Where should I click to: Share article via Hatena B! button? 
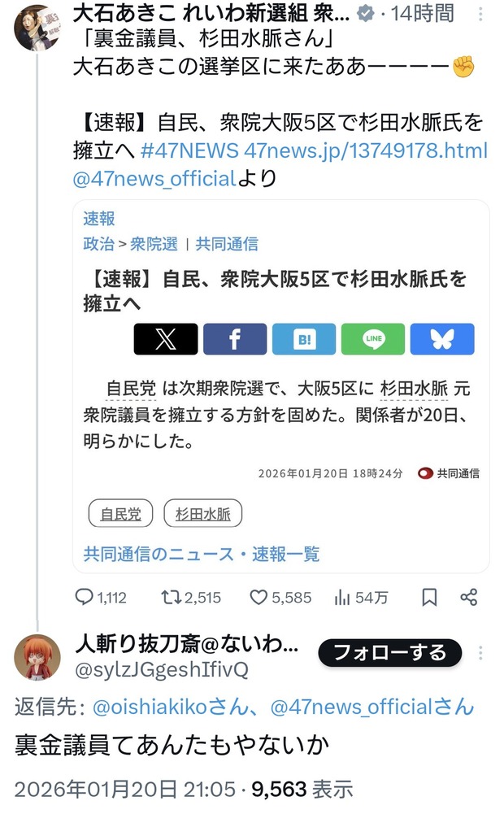[304, 339]
